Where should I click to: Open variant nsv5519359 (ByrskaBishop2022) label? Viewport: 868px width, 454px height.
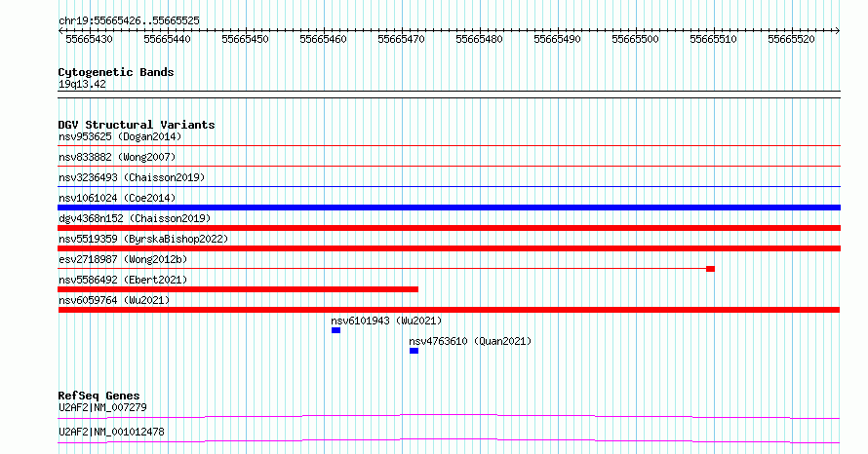click(143, 239)
